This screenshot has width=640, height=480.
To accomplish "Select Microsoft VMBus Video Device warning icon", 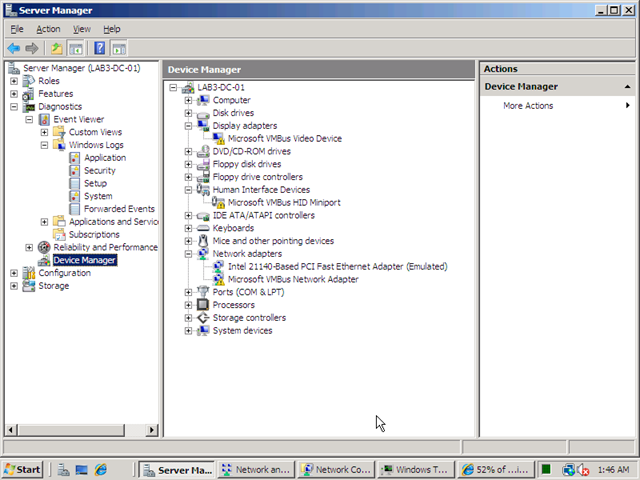I will [218, 139].
